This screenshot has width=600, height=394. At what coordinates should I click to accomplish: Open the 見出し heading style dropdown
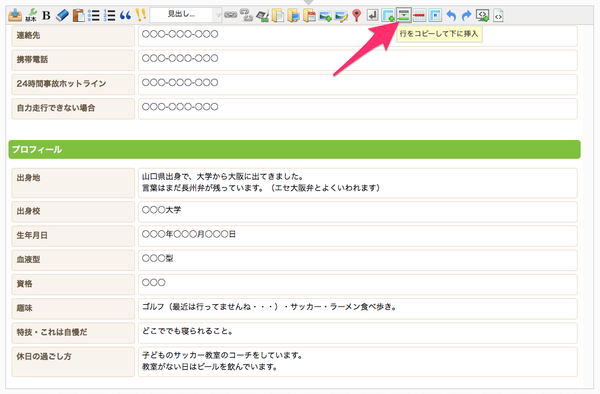(x=186, y=15)
